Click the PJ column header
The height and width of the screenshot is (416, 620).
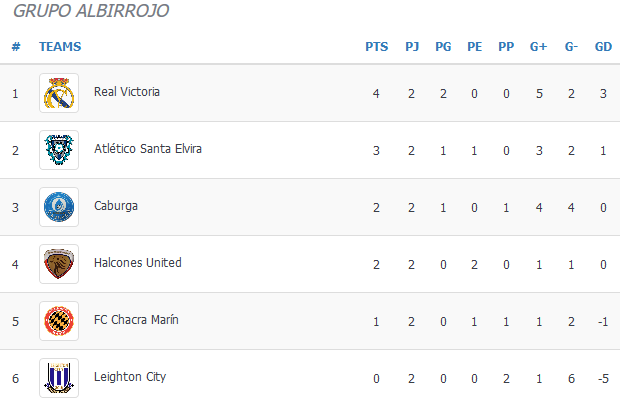tap(412, 47)
